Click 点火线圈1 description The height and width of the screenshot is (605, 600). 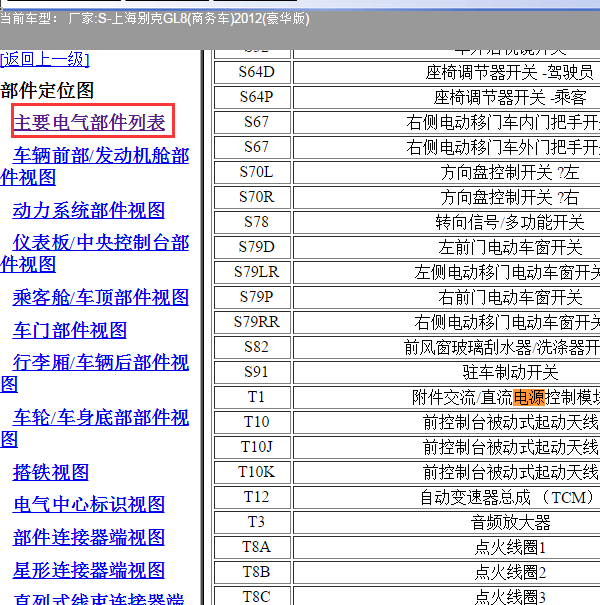[x=510, y=548]
